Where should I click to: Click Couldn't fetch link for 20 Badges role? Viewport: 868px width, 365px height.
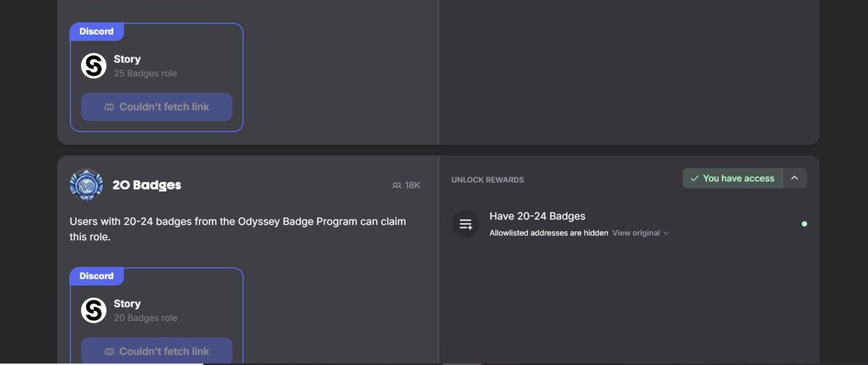[x=156, y=351]
